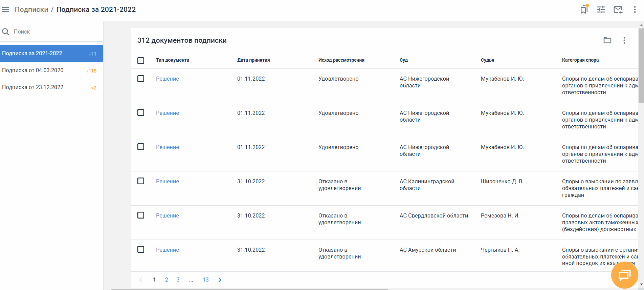This screenshot has width=644, height=290.
Task: Click Дата принятия column header
Action: pyautogui.click(x=253, y=60)
